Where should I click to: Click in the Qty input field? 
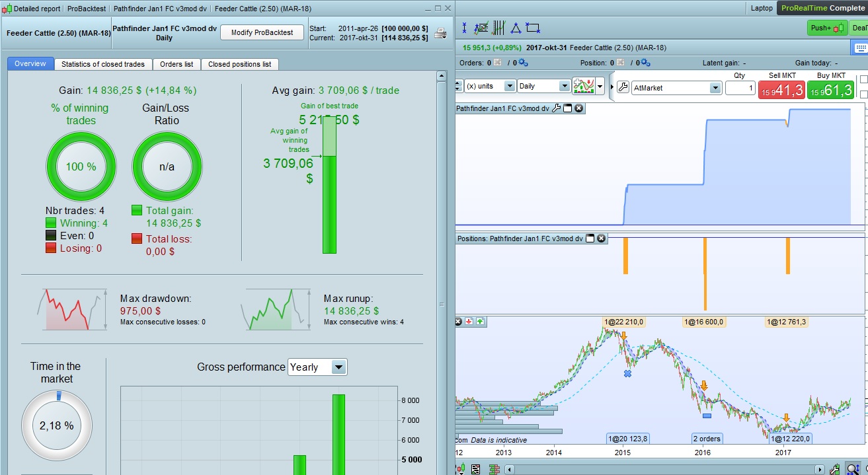[x=740, y=88]
